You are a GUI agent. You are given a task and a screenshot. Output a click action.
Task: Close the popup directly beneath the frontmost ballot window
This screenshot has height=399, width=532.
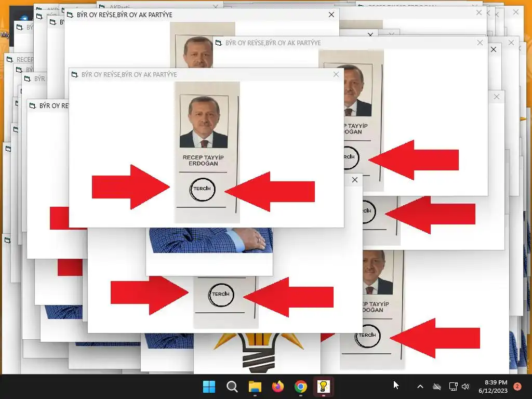pos(354,180)
